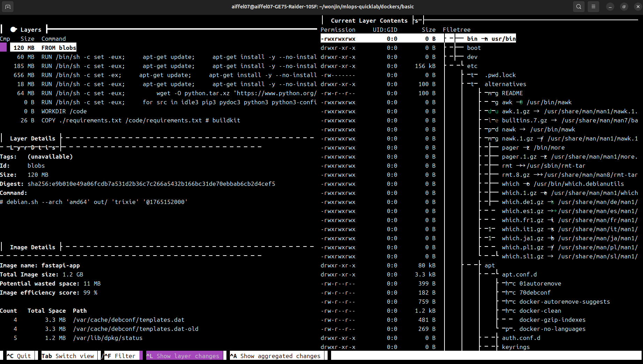Click the Image efficiency score 99 % value
The height and width of the screenshot is (364, 643).
pos(90,293)
